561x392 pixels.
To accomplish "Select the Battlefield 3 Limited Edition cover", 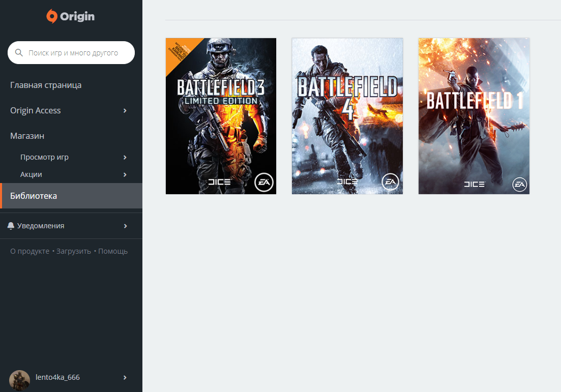I will [221, 116].
